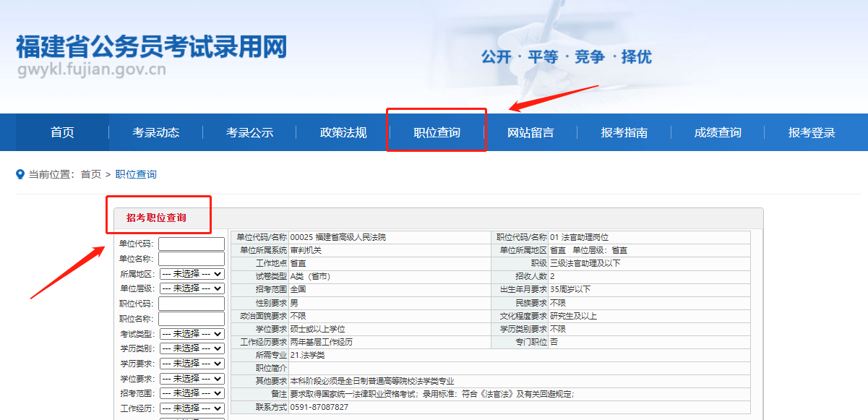Click the '21.法学类' major cell
Viewport: 868px width, 420px height.
[520, 355]
